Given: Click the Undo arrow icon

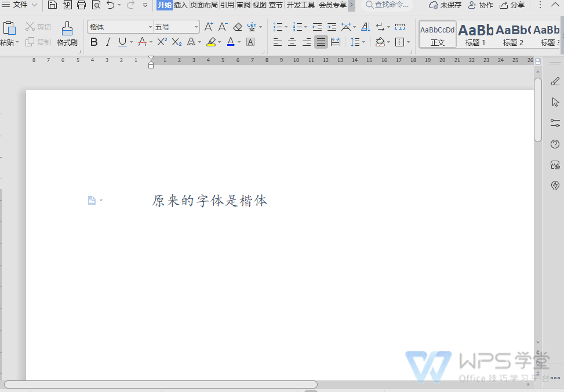Looking at the screenshot, I should 111,5.
